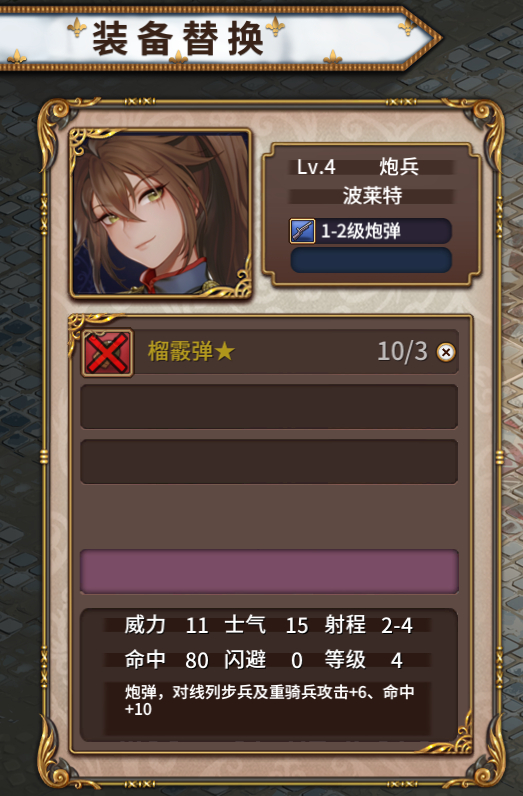
Task: Click the 士气 15 morale stat
Action: click(x=266, y=625)
